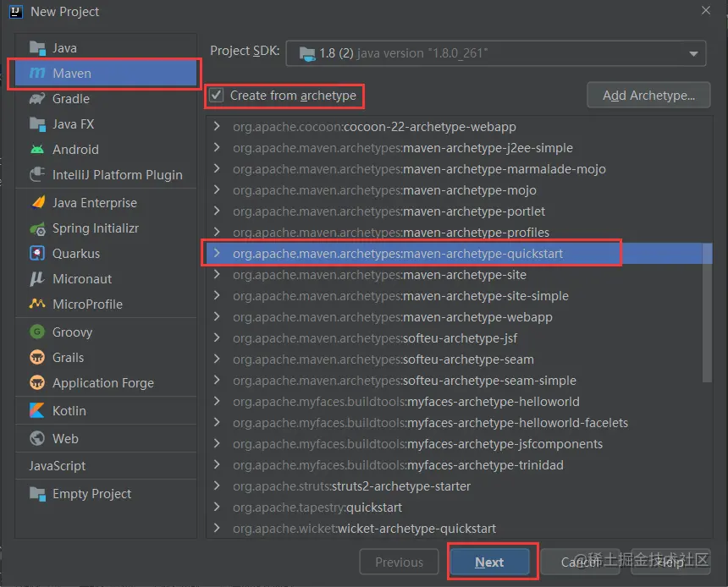Click the Help button
728x587 pixels.
click(670, 562)
